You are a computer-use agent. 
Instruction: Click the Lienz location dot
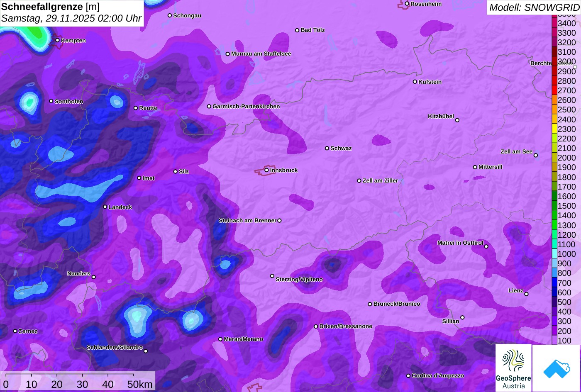[526, 294]
